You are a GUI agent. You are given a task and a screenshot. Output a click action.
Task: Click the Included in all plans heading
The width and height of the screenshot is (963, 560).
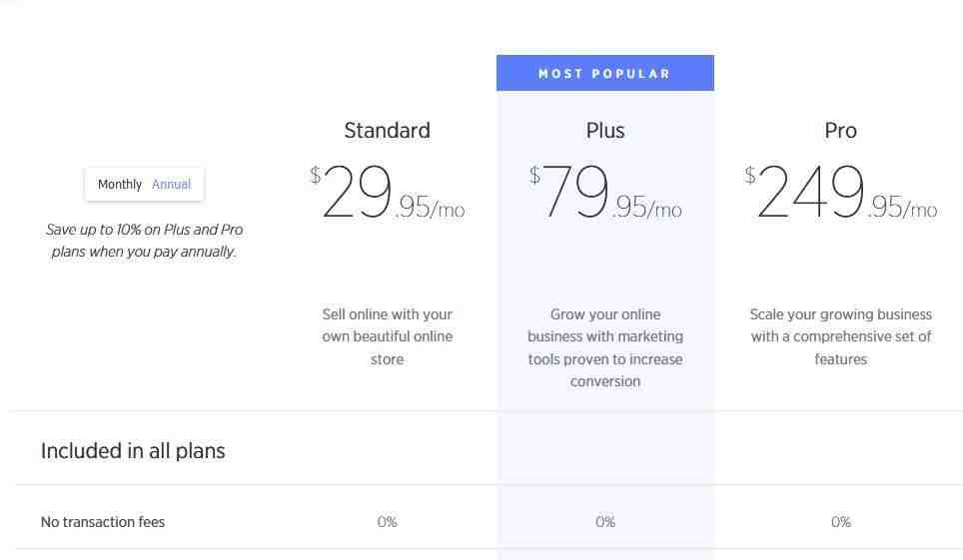pos(133,451)
